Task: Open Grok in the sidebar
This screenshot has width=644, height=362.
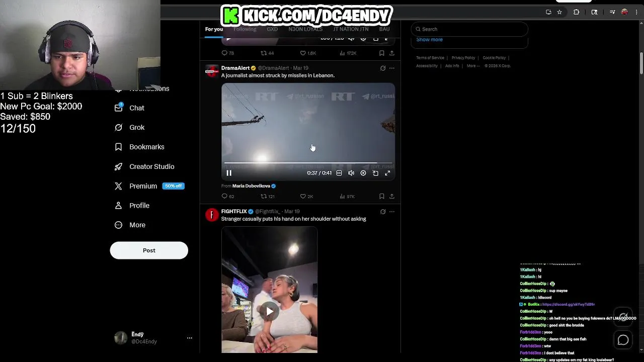Action: 130,127
